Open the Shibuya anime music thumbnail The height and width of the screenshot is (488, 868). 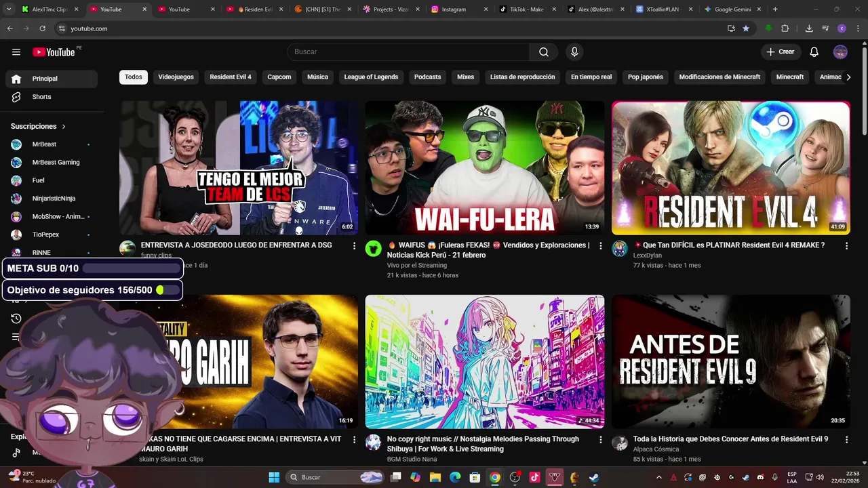[485, 362]
